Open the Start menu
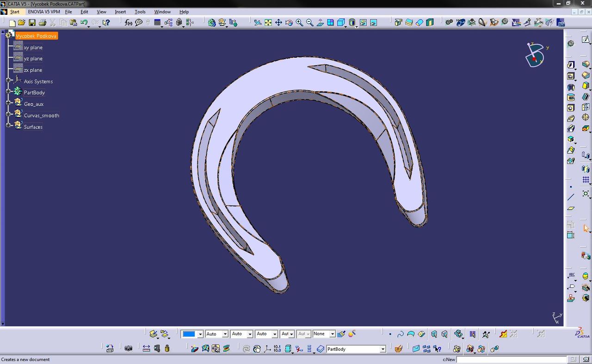The image size is (592, 364). (x=15, y=12)
